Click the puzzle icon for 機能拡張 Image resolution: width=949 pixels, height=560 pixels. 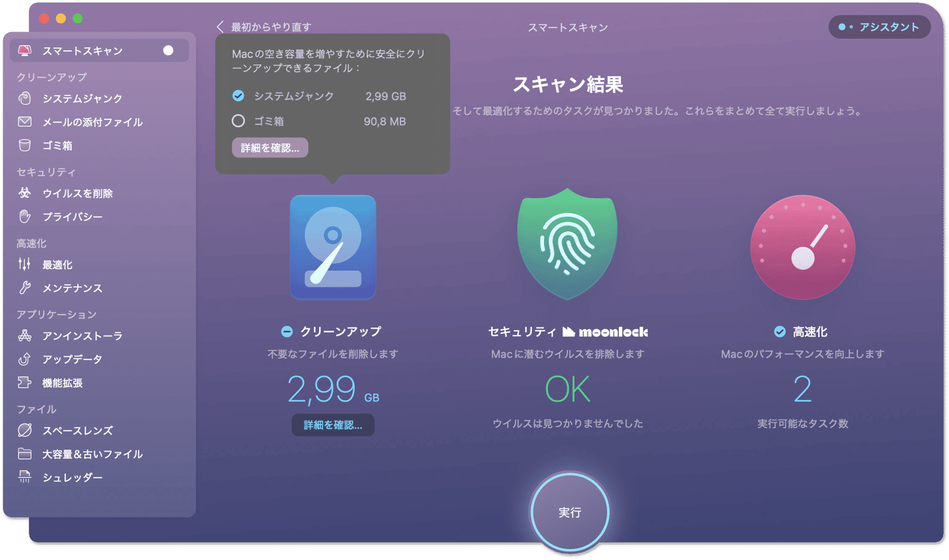tap(24, 383)
